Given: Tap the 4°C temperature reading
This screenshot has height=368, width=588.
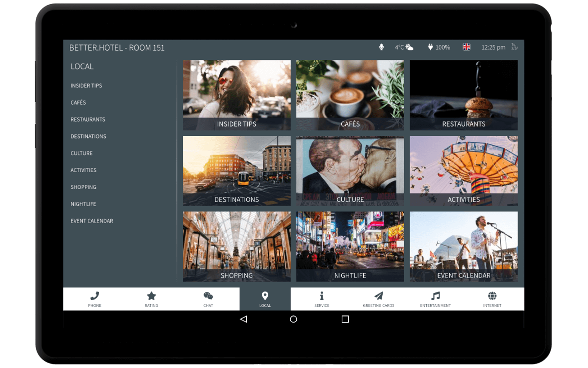Looking at the screenshot, I should pyautogui.click(x=399, y=47).
